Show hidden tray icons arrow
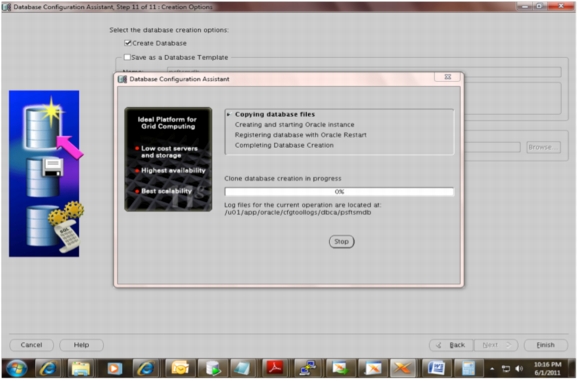This screenshot has width=578, height=381. [492, 369]
